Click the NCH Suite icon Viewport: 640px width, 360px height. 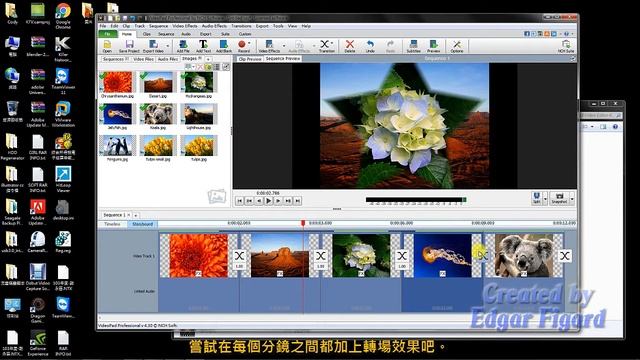(566, 46)
